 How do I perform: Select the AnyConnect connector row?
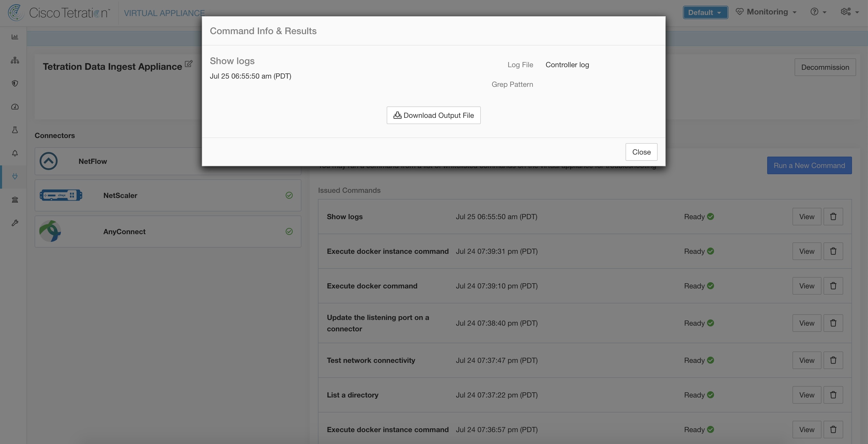[168, 231]
